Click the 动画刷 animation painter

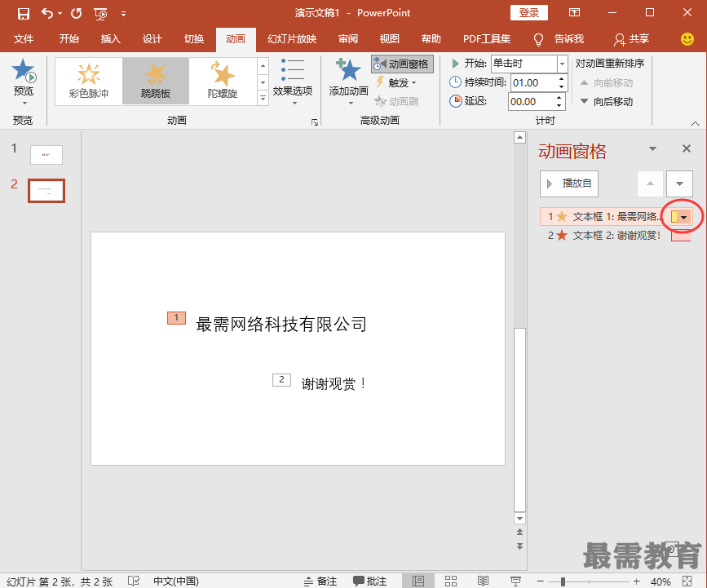pyautogui.click(x=396, y=101)
